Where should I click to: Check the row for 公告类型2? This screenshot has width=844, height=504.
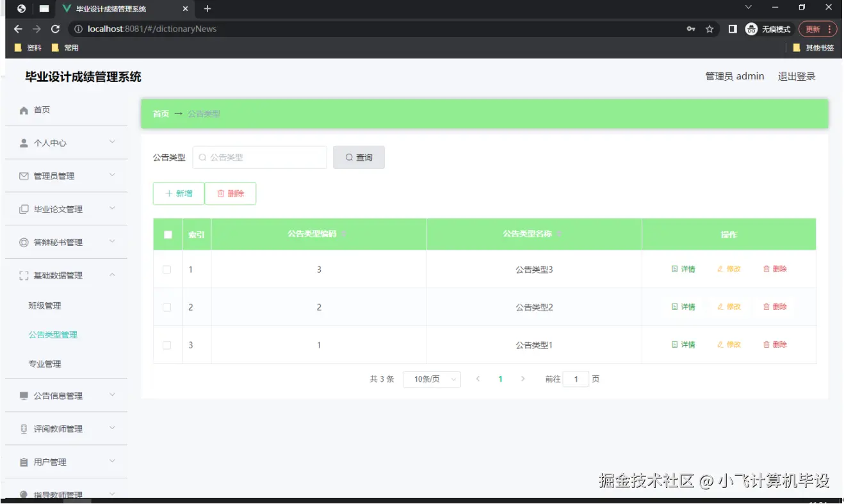click(167, 307)
